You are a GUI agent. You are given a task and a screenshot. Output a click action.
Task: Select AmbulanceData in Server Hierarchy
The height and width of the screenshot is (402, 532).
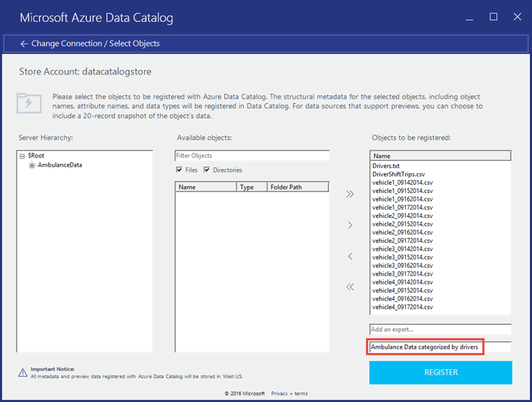tap(60, 165)
